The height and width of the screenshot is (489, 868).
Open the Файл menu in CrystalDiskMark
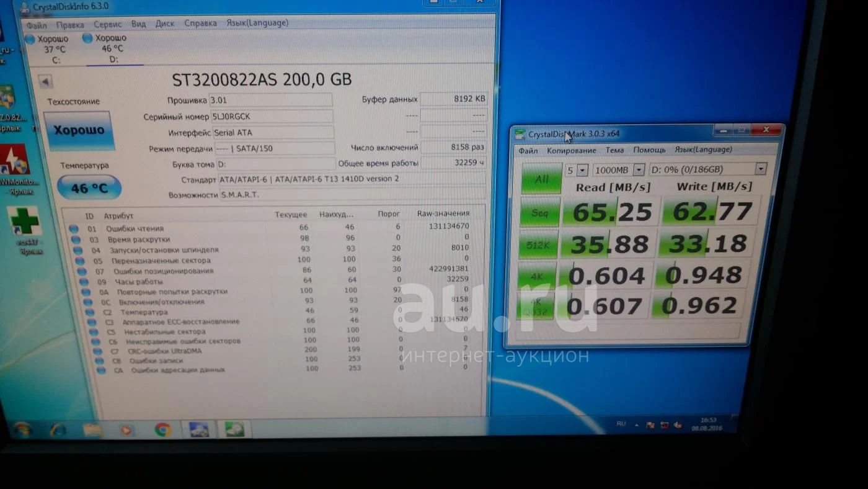click(x=528, y=150)
